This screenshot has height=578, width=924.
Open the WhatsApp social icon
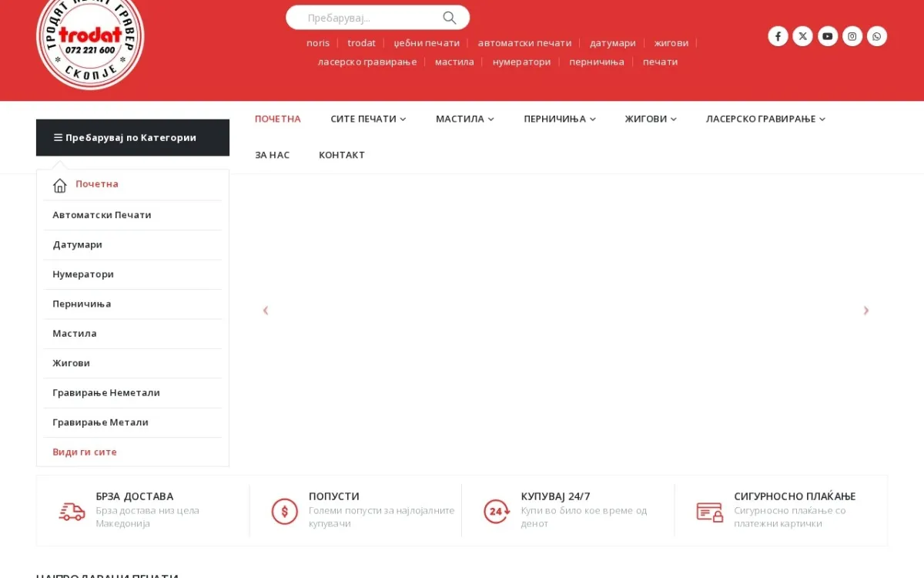pyautogui.click(x=876, y=36)
